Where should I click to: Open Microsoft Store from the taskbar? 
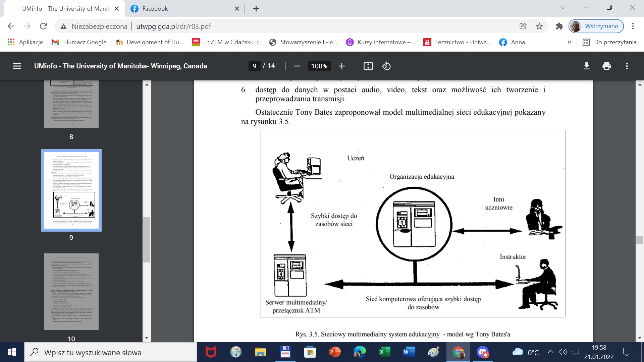pos(310,352)
